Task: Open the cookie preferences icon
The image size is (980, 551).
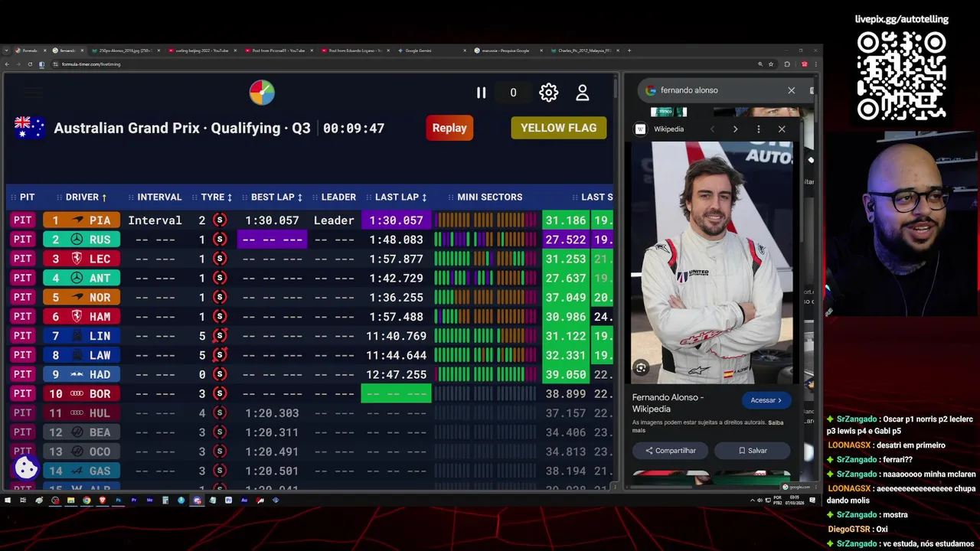Action: click(26, 467)
